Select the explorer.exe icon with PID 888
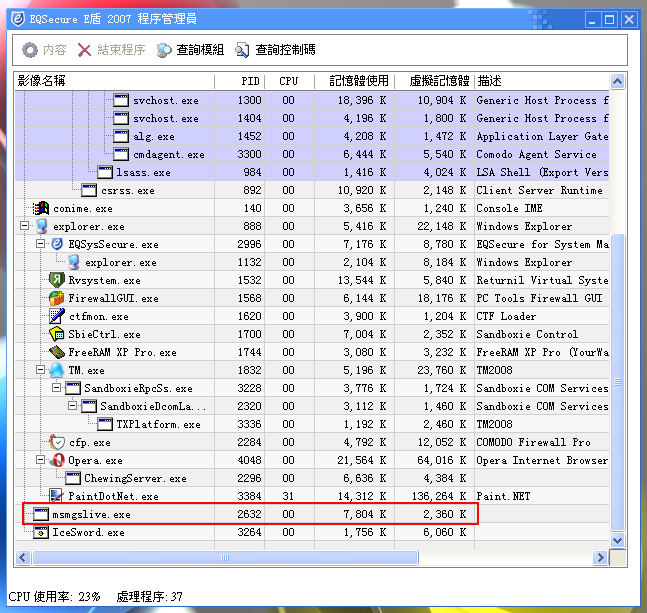This screenshot has width=647, height=613. click(41, 226)
